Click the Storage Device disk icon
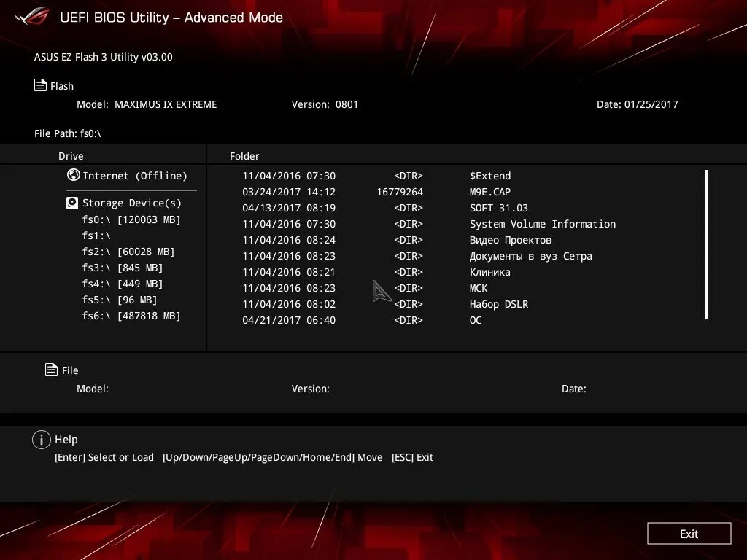This screenshot has height=560, width=747. click(72, 203)
